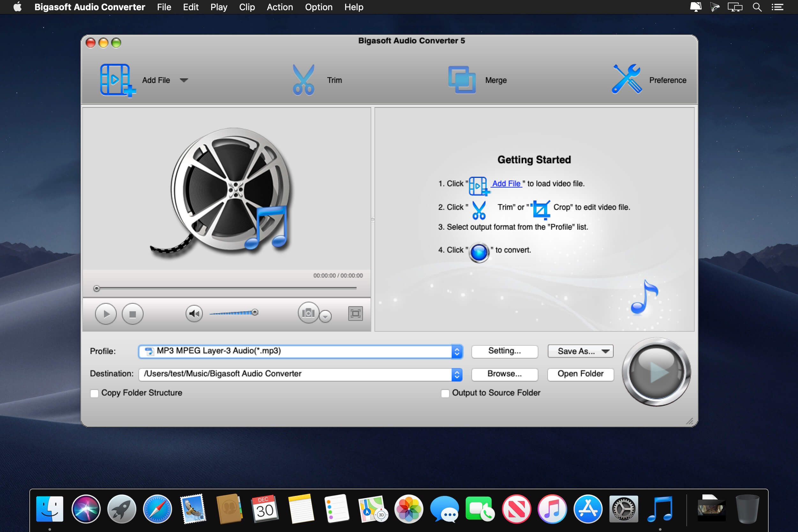798x532 pixels.
Task: Enable Output to Source Folder checkbox
Action: 446,393
